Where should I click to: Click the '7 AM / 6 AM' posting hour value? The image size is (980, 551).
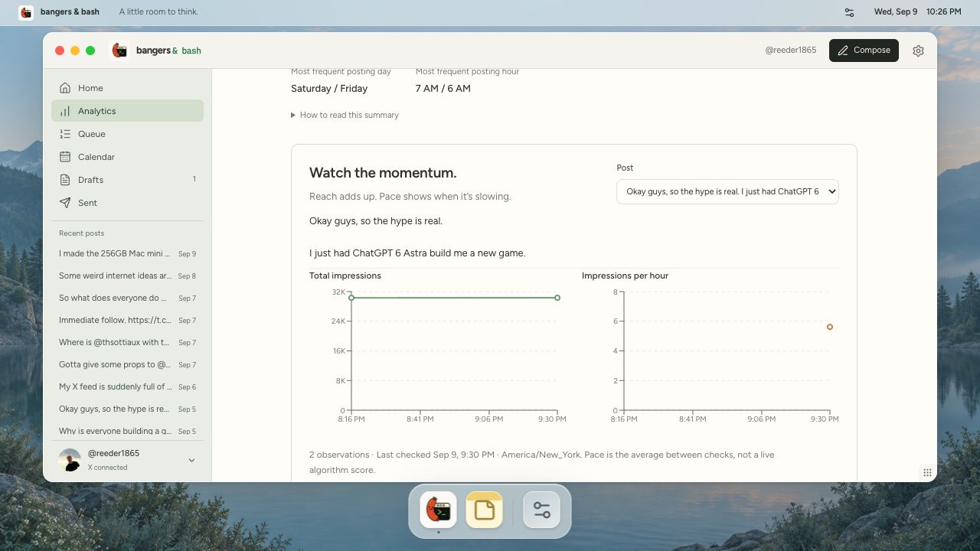[443, 89]
